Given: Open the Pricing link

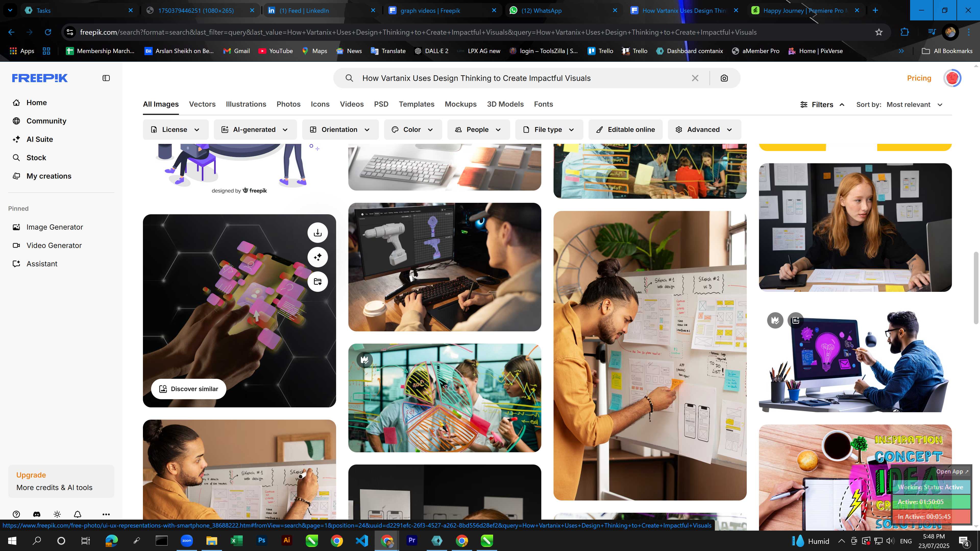Looking at the screenshot, I should (x=919, y=78).
